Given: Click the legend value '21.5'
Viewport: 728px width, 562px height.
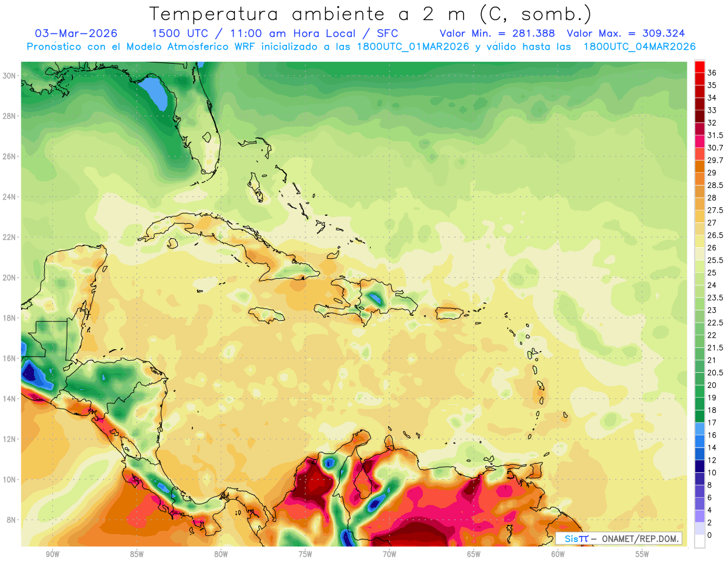Looking at the screenshot, I should [x=715, y=347].
